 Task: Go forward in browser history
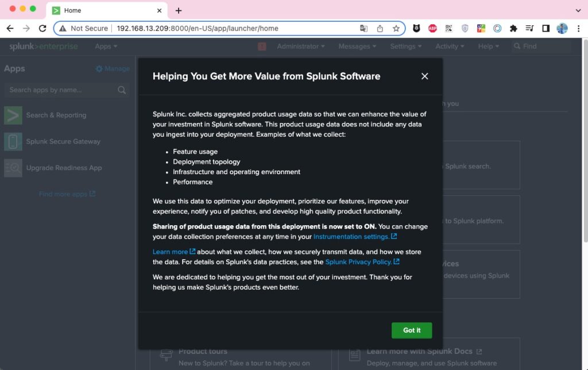point(26,29)
